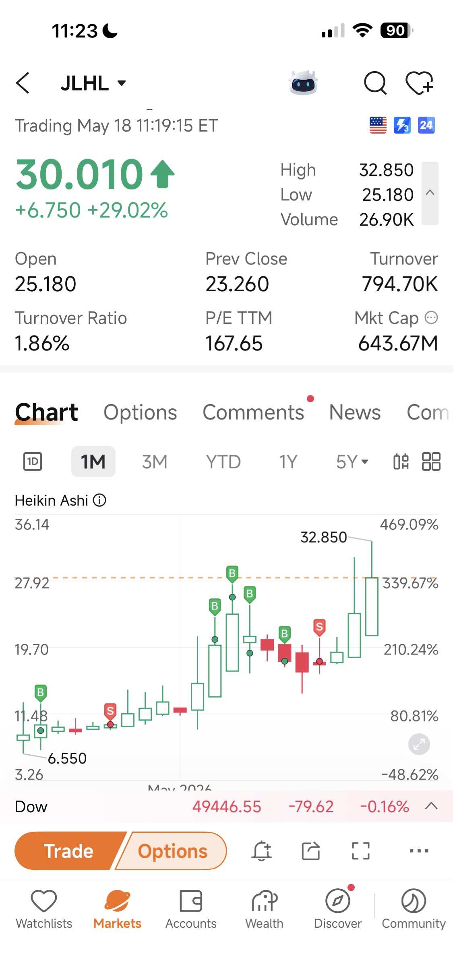Open chart layout grid icon
Viewport: 453px width, 980px height.
tap(431, 461)
